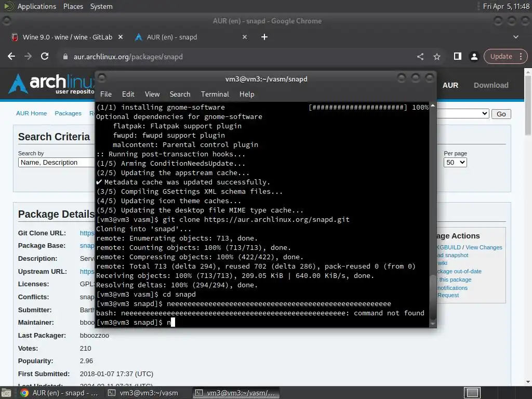Click terminal scrollbar down arrow
Screen dimensions: 532x399
click(433, 324)
